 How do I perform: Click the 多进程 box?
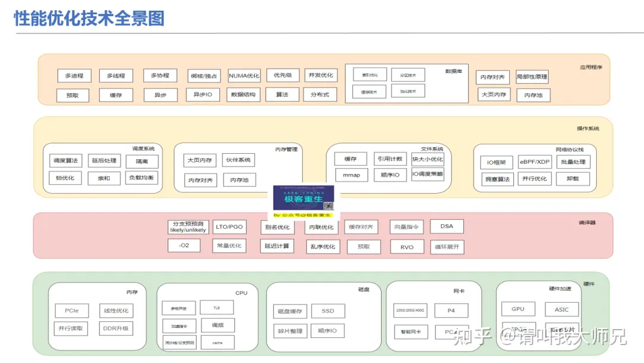coord(75,76)
